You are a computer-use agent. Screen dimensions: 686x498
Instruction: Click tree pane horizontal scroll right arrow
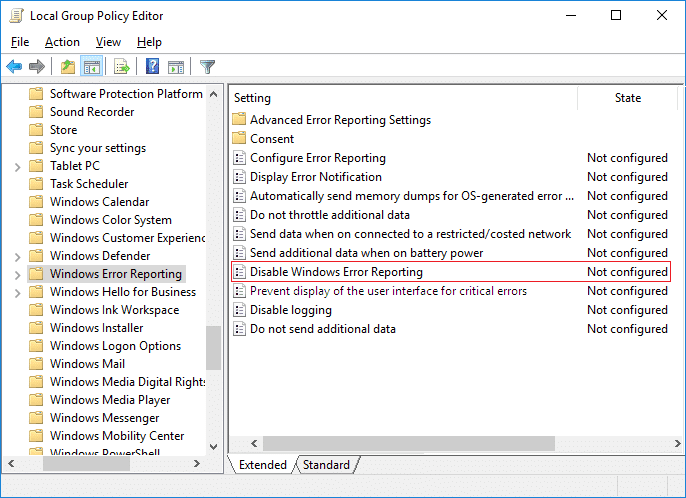[196, 463]
